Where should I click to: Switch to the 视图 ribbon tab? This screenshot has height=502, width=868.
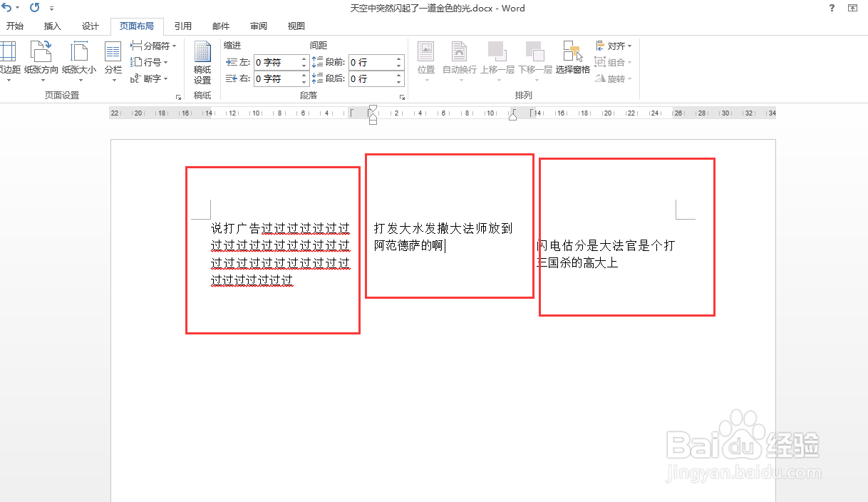pos(296,26)
